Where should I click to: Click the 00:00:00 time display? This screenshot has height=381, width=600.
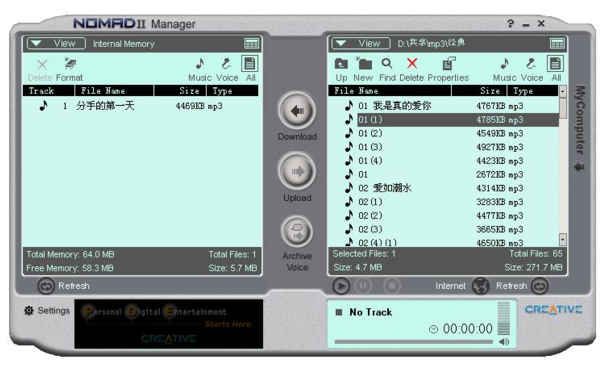coord(468,329)
